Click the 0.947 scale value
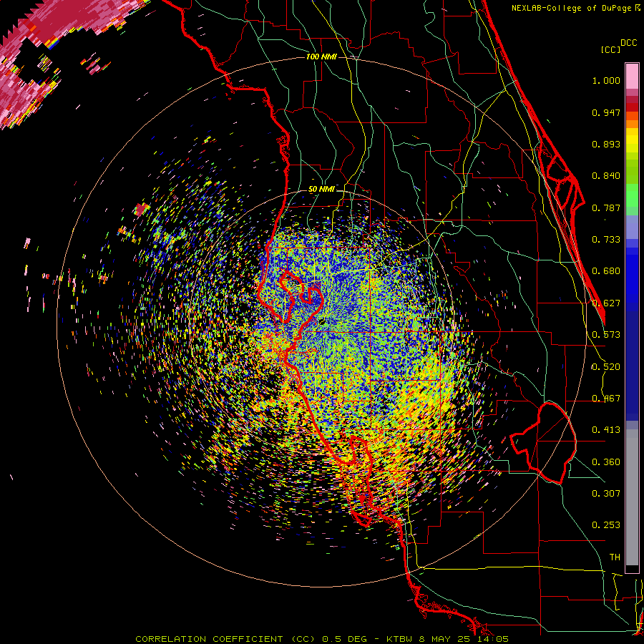 pyautogui.click(x=606, y=112)
